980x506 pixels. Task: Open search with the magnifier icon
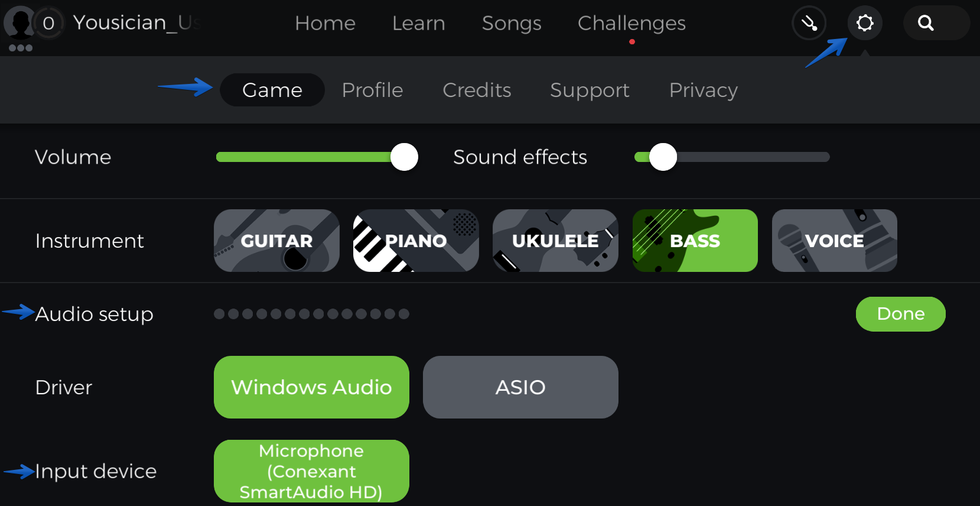pos(926,23)
